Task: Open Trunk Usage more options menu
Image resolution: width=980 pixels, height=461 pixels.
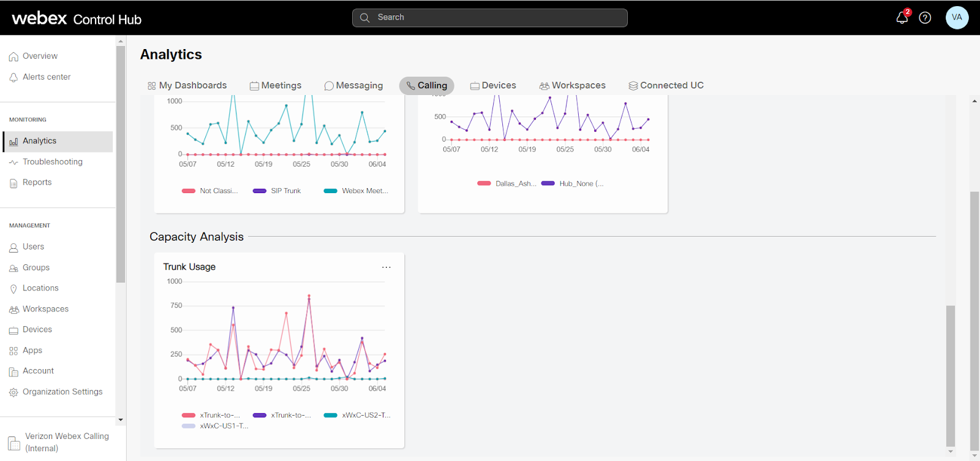Action: [386, 267]
